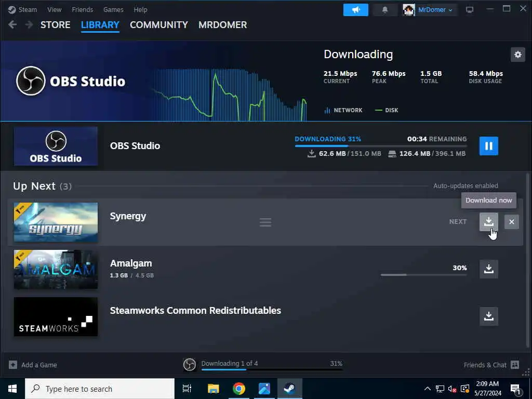Click the OBS Studio download progress bar
Image resolution: width=532 pixels, height=399 pixels.
pos(381,146)
